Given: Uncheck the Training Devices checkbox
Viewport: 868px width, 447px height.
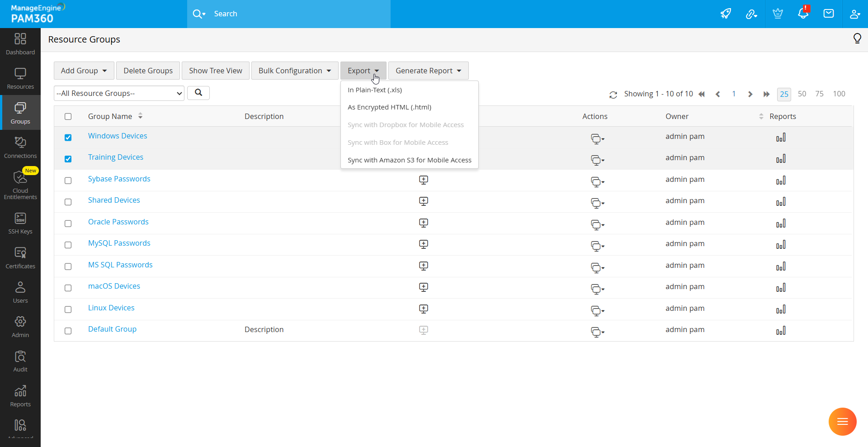Looking at the screenshot, I should click(68, 159).
